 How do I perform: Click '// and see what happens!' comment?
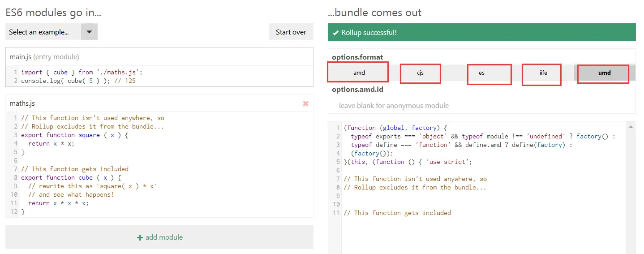[71, 194]
